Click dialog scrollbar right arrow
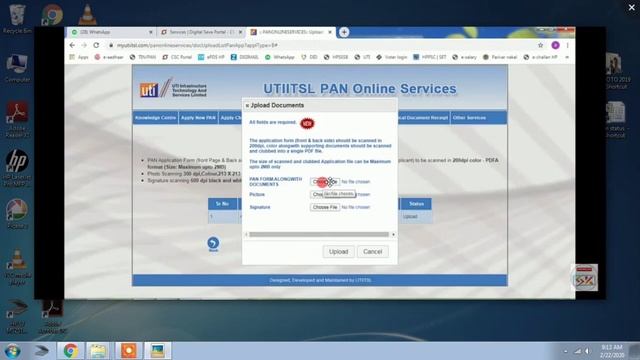The width and height of the screenshot is (640, 360). 393,234
